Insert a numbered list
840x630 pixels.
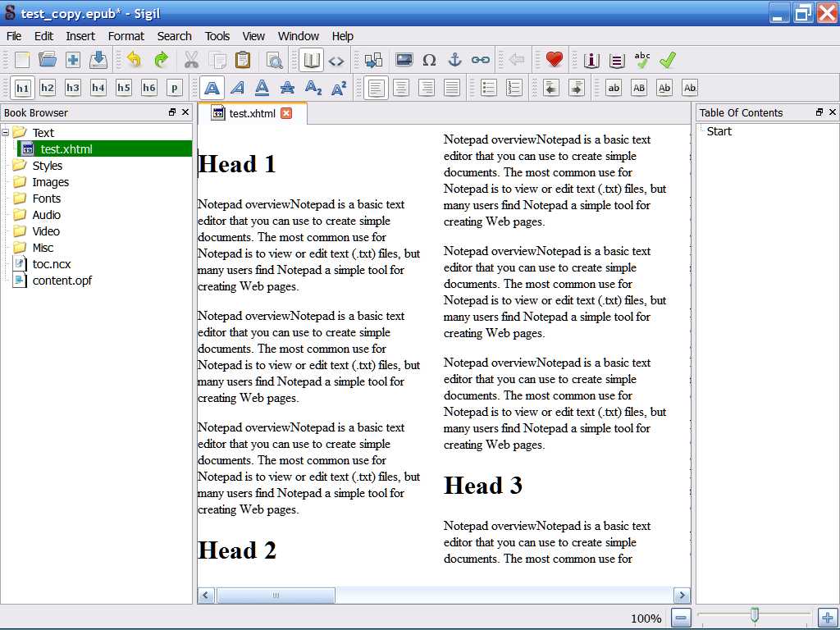(514, 88)
